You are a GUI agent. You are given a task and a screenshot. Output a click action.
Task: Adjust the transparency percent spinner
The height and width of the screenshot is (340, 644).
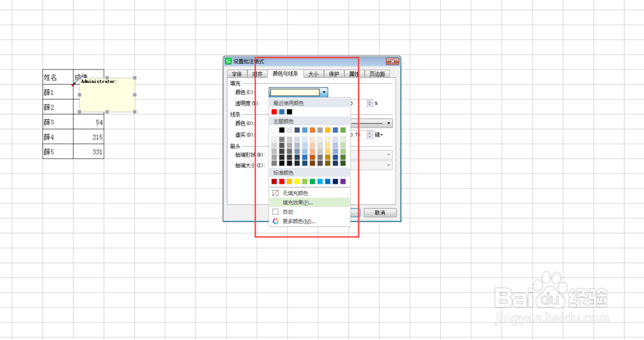370,104
